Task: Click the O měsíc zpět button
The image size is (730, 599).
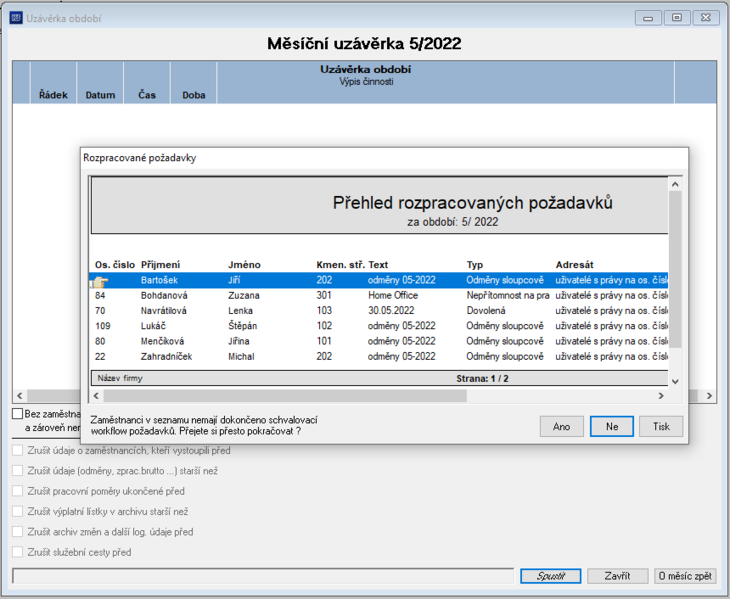Action: tap(685, 576)
